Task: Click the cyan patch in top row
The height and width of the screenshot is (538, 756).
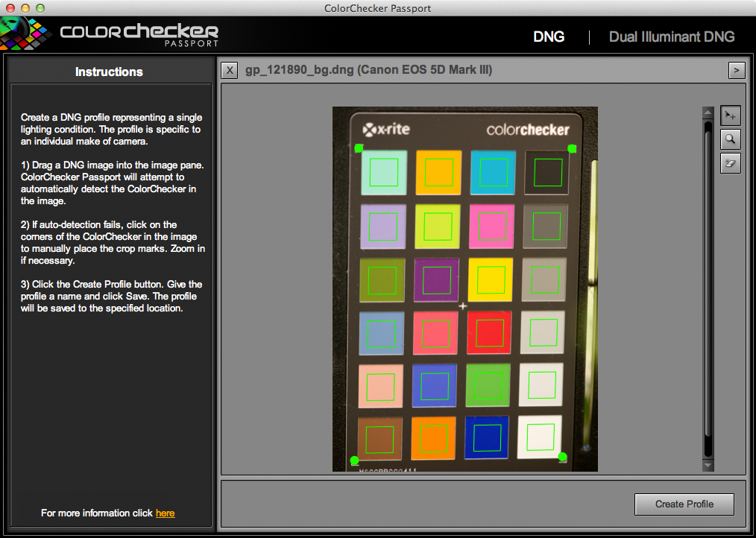Action: click(494, 172)
